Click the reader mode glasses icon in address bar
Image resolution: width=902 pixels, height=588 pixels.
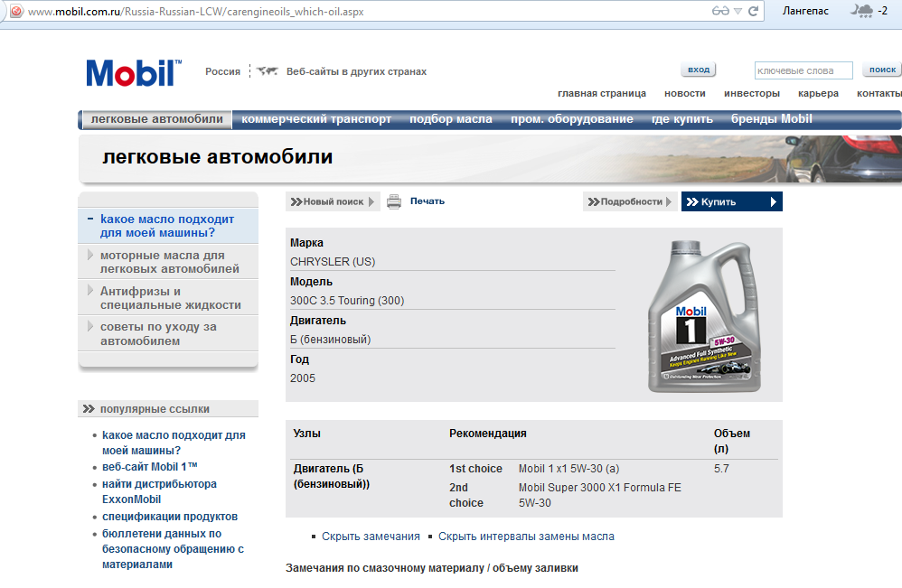tap(720, 11)
